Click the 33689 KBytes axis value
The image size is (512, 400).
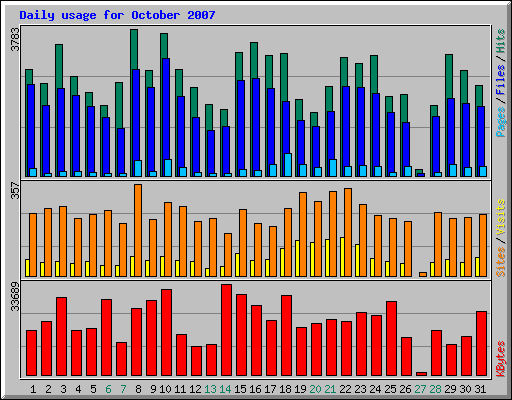[15, 296]
